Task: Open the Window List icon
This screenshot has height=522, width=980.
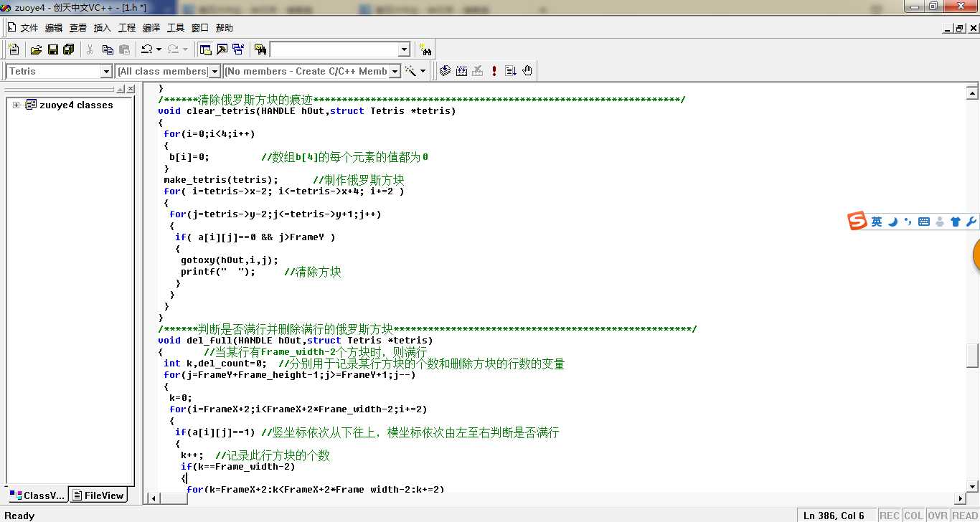Action: pos(238,49)
